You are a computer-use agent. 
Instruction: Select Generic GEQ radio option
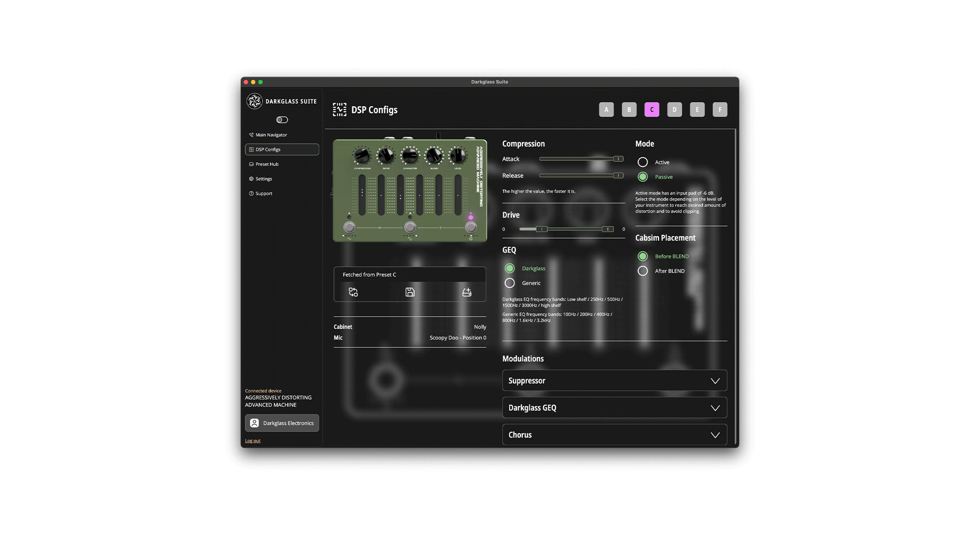point(510,283)
